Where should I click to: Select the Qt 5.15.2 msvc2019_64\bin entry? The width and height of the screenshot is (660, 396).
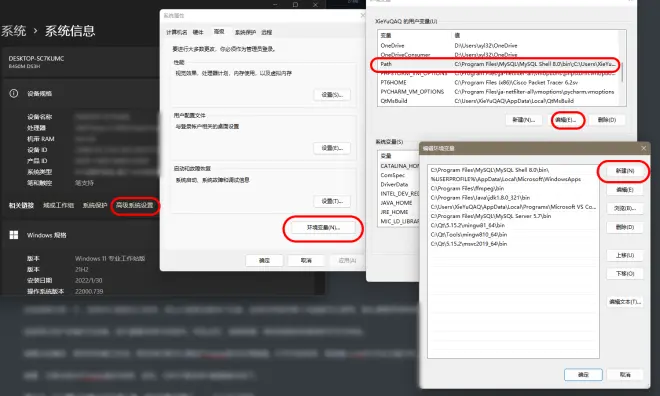click(513, 244)
